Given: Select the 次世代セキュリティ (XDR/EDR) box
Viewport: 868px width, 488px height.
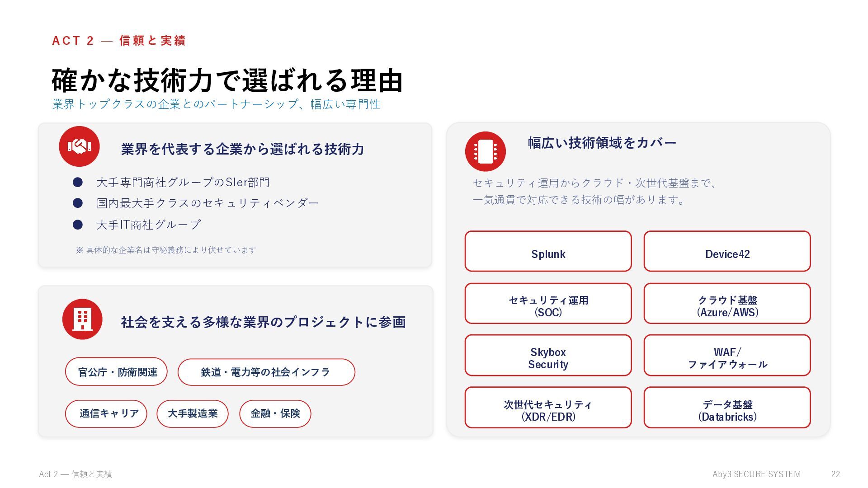Looking at the screenshot, I should click(548, 407).
